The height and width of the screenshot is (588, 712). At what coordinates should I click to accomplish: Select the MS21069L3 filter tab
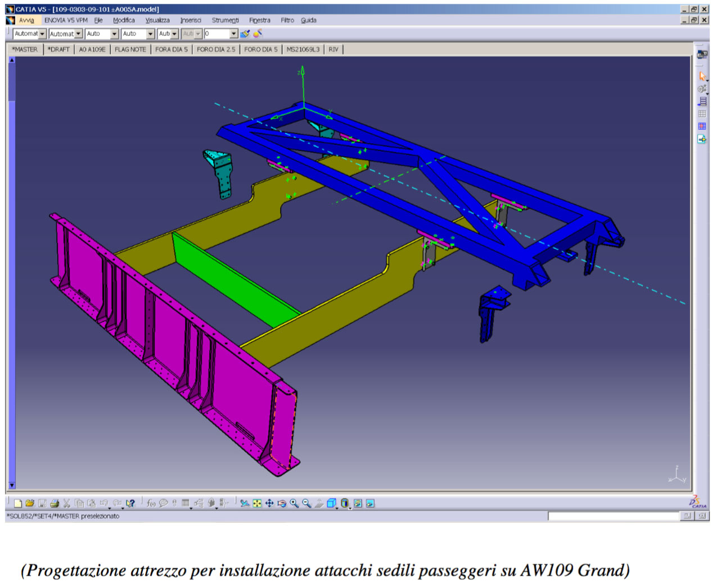(303, 49)
